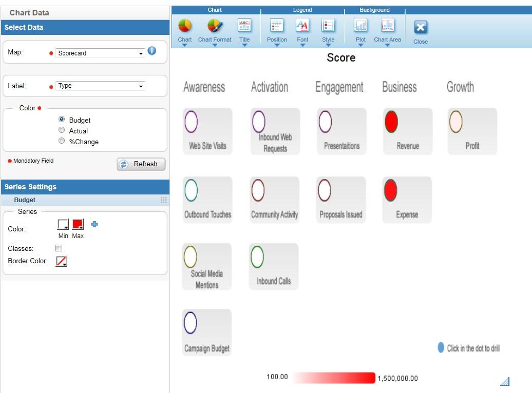
Task: Click the grip handle icon on Budget row
Action: (x=163, y=200)
